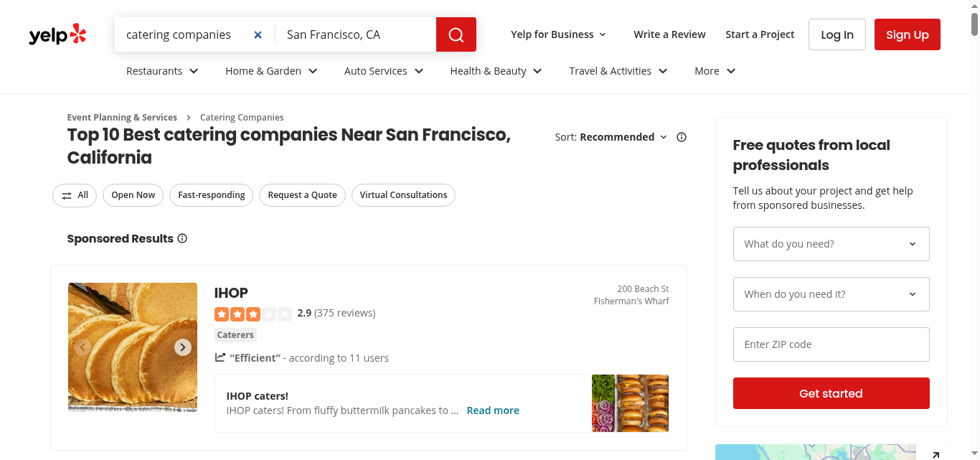
Task: Open the IHOP business title
Action: click(231, 293)
